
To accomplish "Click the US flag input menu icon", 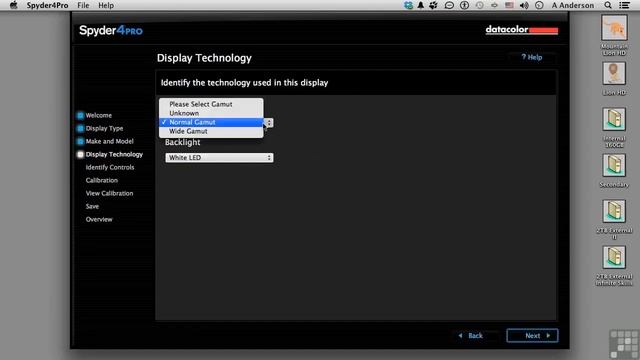I will coord(509,5).
